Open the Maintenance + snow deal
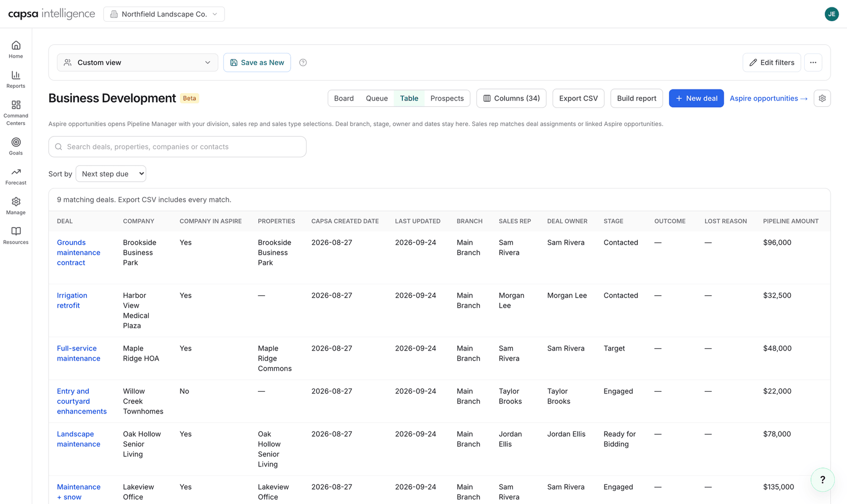 coord(78,492)
